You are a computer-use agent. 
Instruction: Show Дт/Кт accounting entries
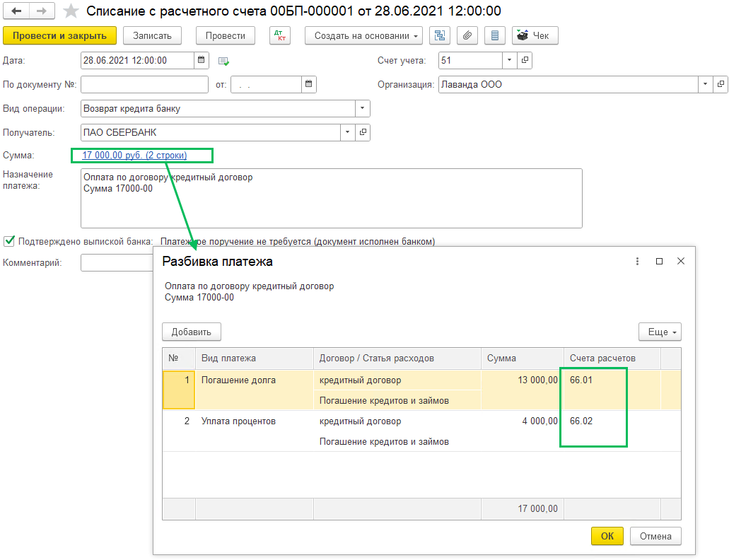[280, 35]
